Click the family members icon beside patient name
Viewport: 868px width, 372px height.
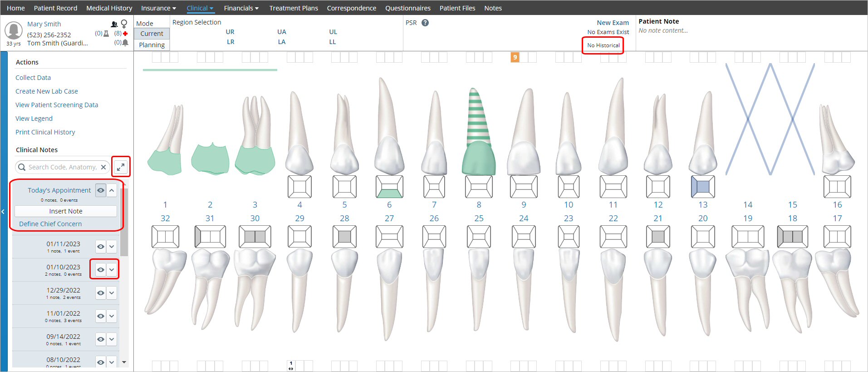click(x=114, y=24)
